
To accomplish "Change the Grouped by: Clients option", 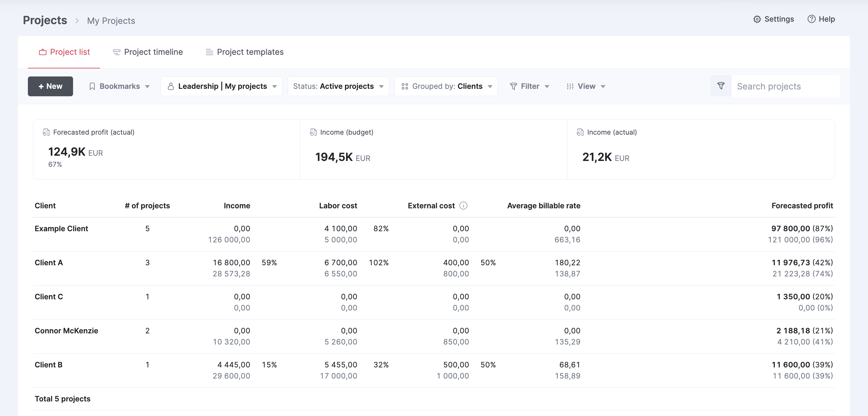I will click(x=446, y=86).
